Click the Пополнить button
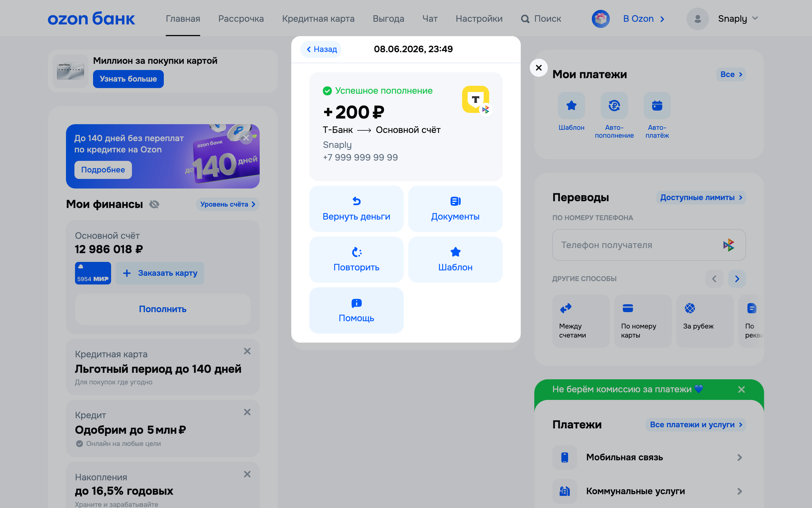The height and width of the screenshot is (508, 812). (163, 309)
